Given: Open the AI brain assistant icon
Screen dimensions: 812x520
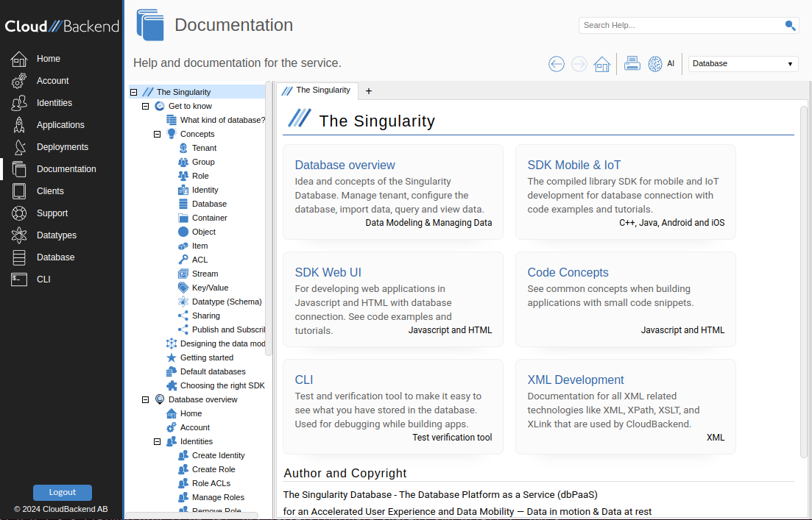Looking at the screenshot, I should point(655,64).
